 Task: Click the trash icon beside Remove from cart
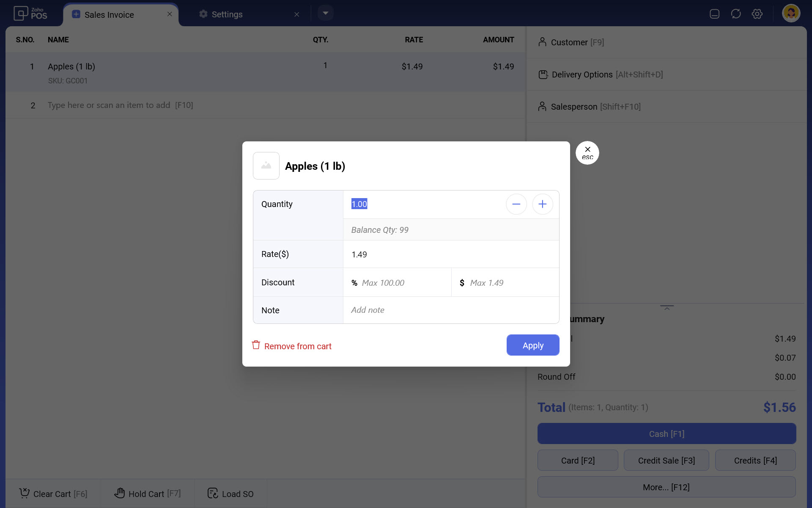tap(256, 345)
